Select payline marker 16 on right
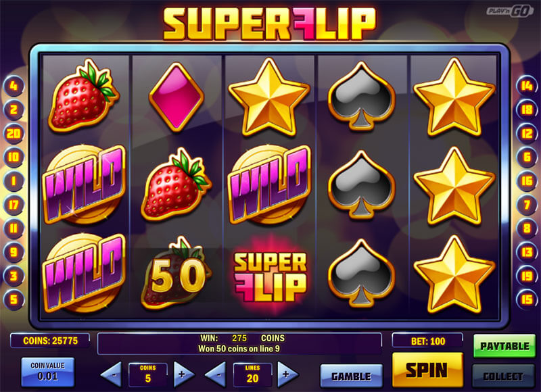 coord(527,180)
